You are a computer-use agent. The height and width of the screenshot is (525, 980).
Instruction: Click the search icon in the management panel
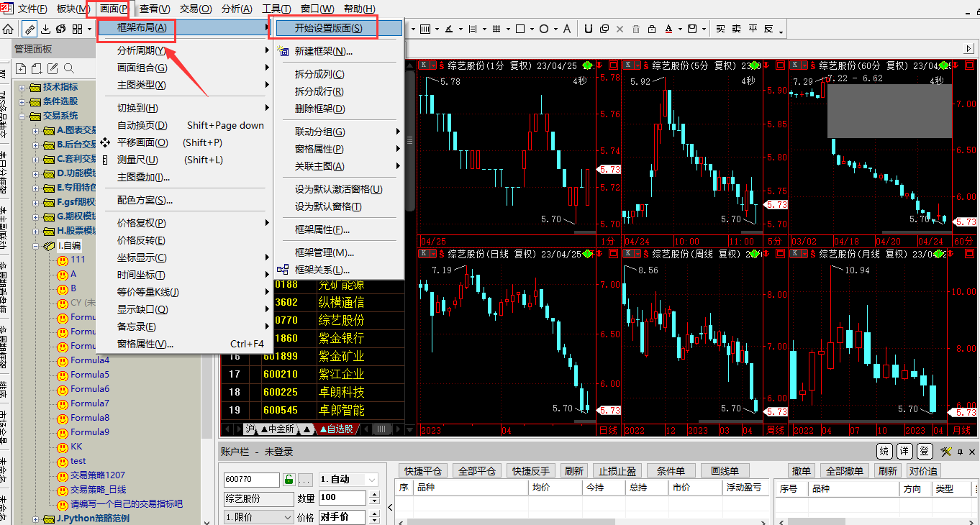pos(69,68)
